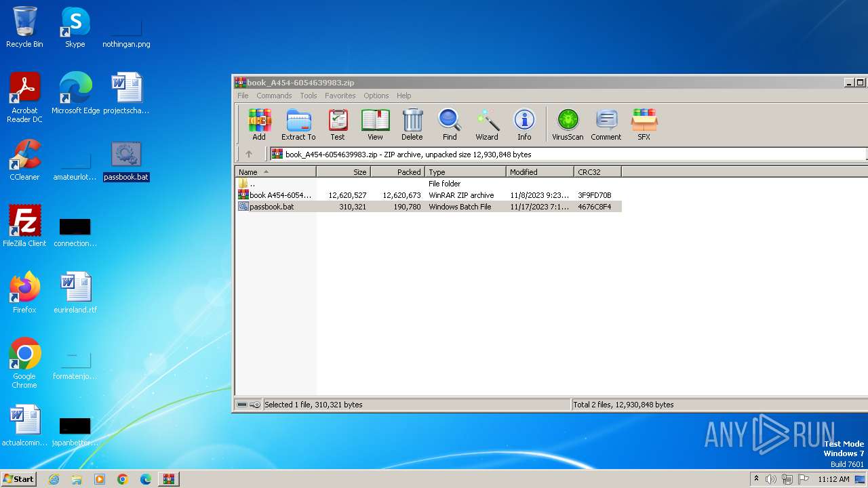Run the Test archive tool
868x488 pixels.
click(337, 125)
